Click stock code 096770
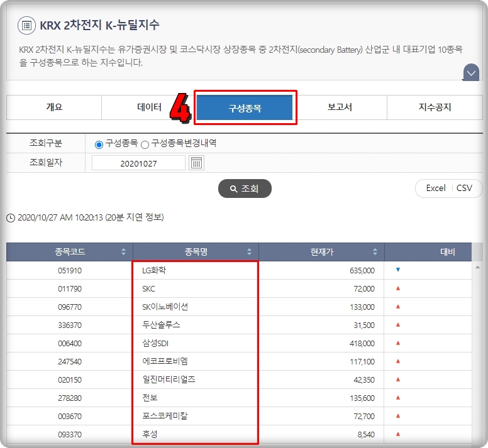Screen dimensions: 488x448 coord(70,307)
